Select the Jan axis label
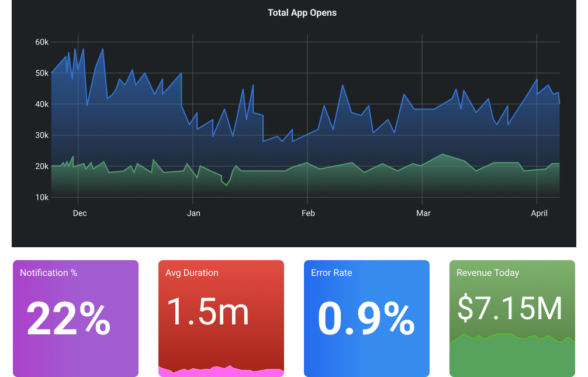Image resolution: width=588 pixels, height=377 pixels. click(193, 213)
